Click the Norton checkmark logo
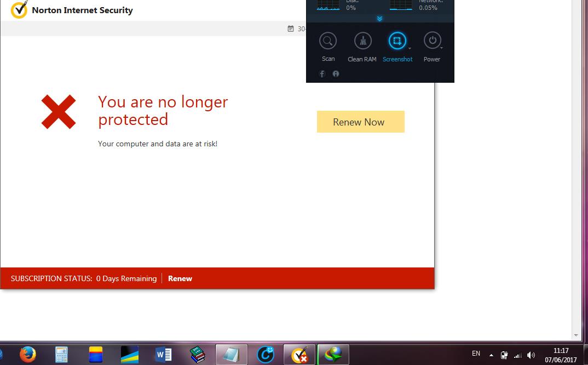The width and height of the screenshot is (588, 365). point(19,9)
